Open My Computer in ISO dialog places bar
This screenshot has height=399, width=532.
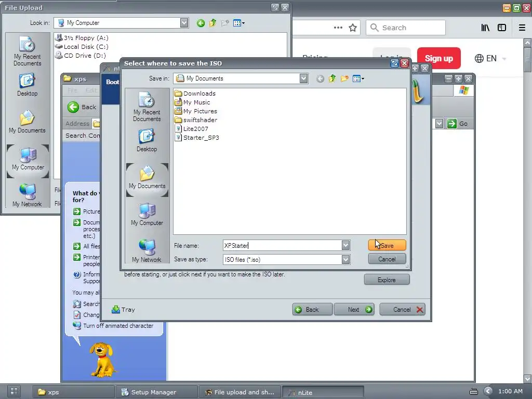pyautogui.click(x=147, y=215)
